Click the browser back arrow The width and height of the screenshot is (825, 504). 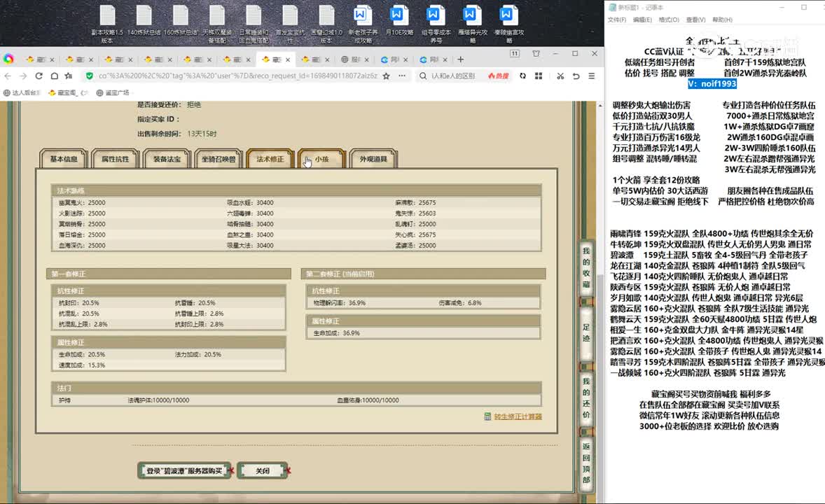[x=8, y=76]
